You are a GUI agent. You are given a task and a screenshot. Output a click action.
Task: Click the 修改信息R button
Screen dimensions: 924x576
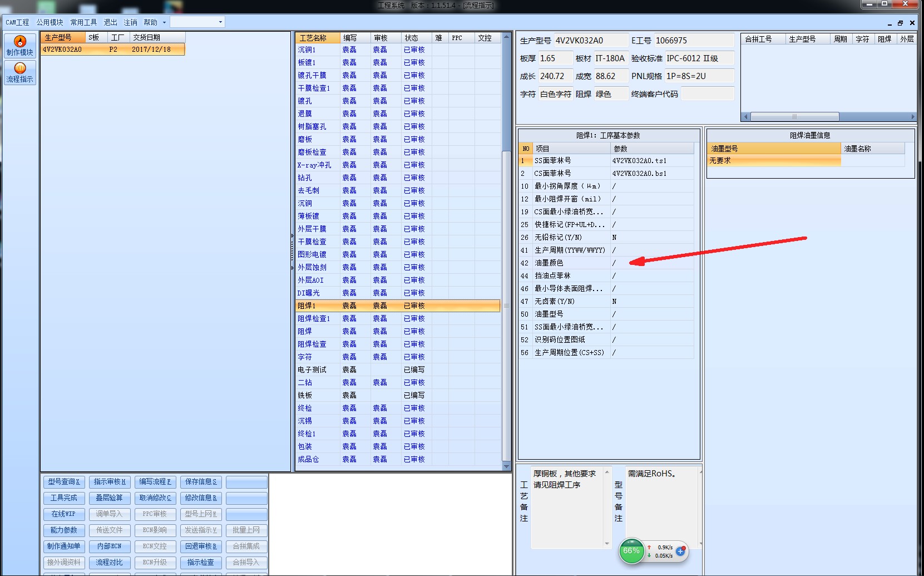201,498
